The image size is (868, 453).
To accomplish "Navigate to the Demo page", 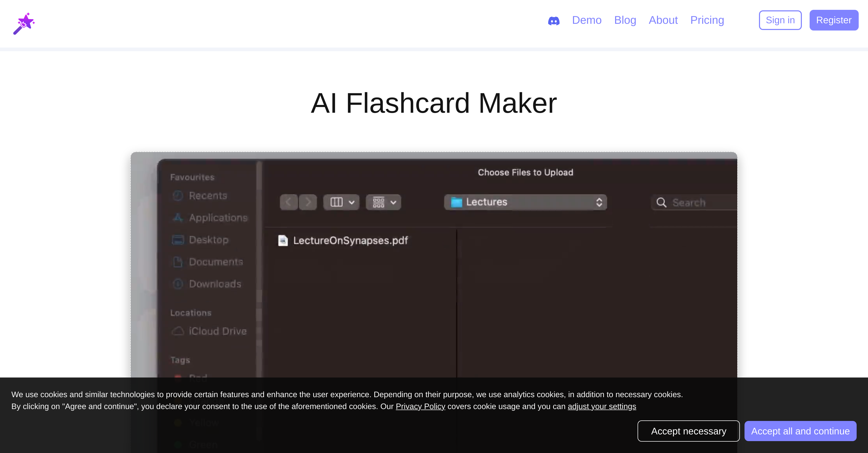I will [587, 20].
